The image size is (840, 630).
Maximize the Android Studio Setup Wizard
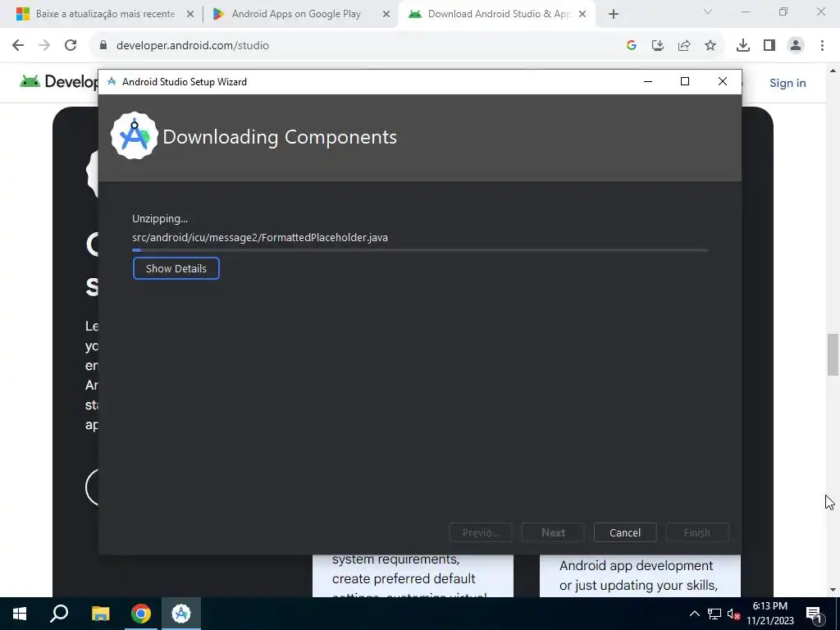[685, 81]
